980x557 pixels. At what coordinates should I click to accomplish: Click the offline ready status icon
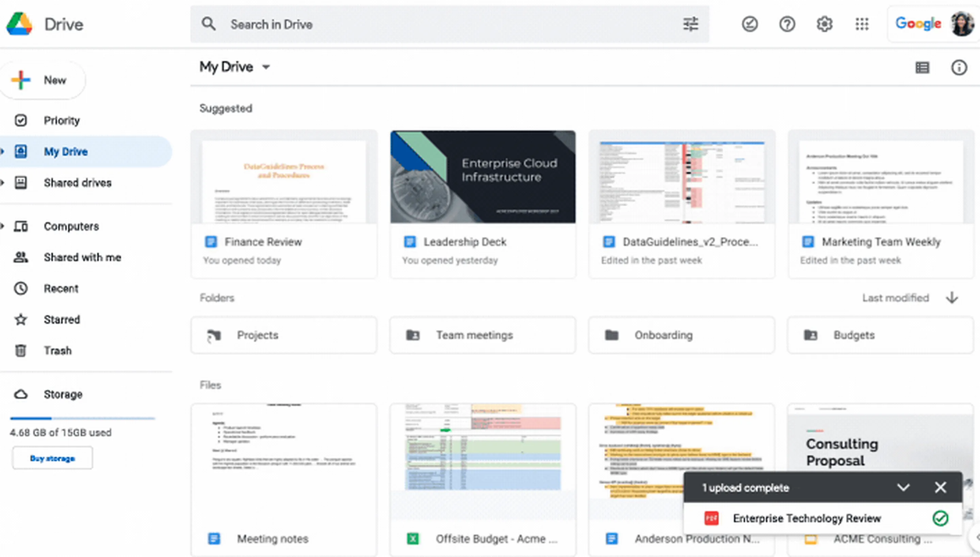coord(749,24)
